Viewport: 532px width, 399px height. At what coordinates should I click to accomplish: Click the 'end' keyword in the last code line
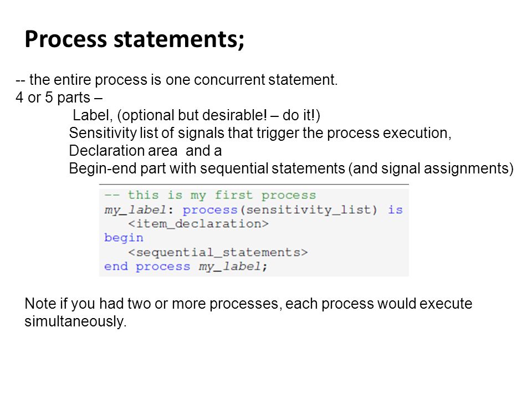[116, 267]
